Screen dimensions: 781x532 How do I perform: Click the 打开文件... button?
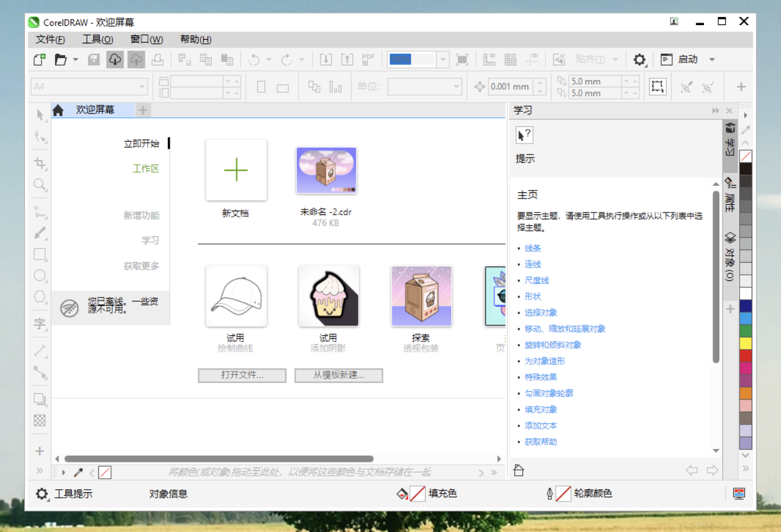coord(242,375)
